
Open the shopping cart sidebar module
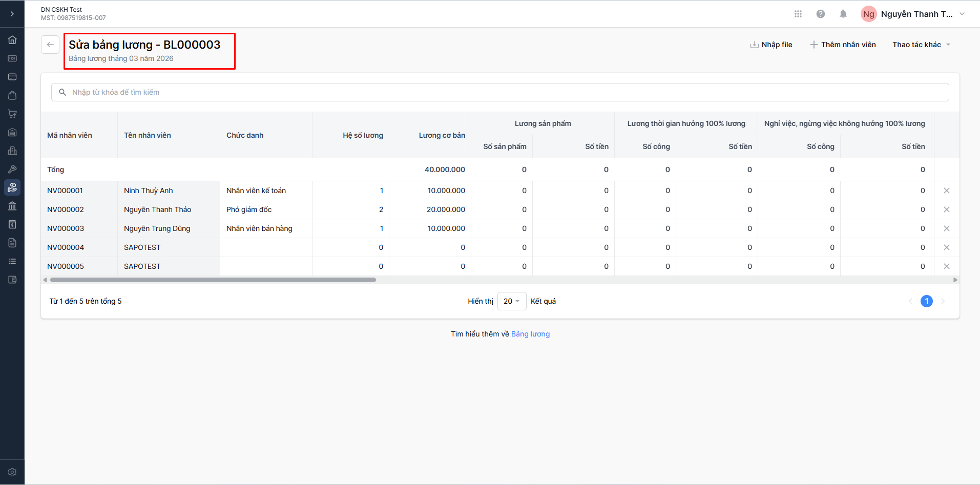pyautogui.click(x=12, y=114)
